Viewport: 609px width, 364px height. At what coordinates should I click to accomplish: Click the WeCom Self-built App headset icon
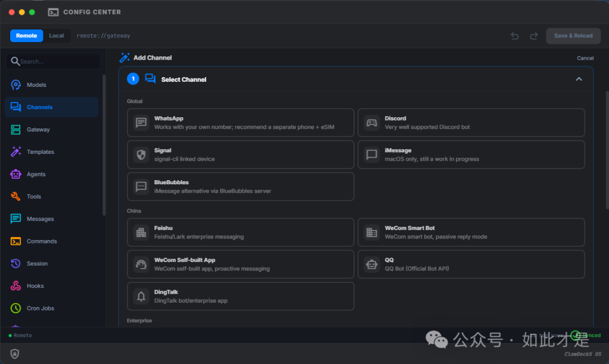tap(141, 264)
